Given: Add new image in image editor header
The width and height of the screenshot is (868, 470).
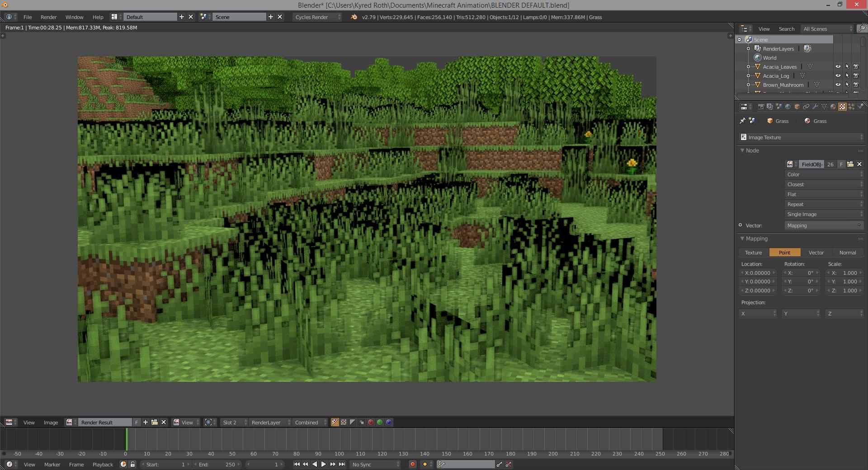Looking at the screenshot, I should 146,422.
